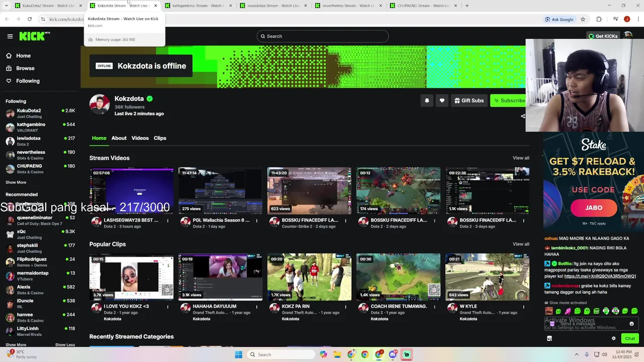
Task: Switch to kathgambino Stream browser tab
Action: (199, 6)
